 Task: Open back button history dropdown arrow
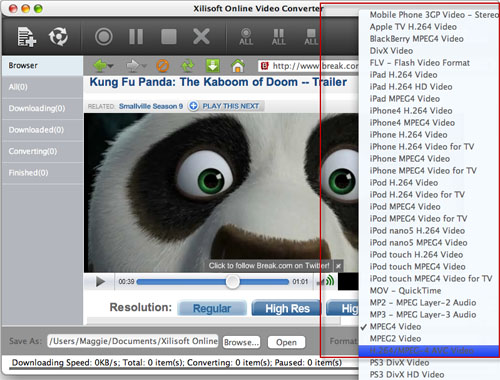tap(111, 66)
